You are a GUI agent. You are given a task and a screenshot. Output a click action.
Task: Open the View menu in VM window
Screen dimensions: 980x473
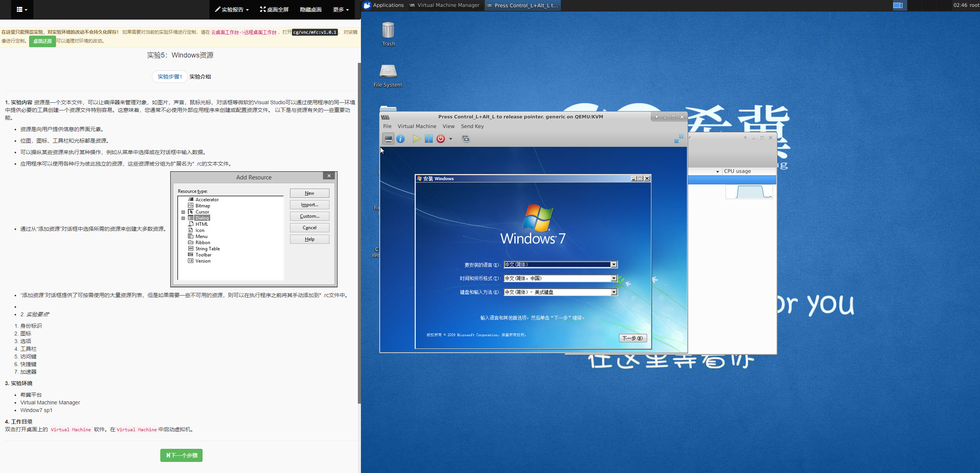point(448,126)
